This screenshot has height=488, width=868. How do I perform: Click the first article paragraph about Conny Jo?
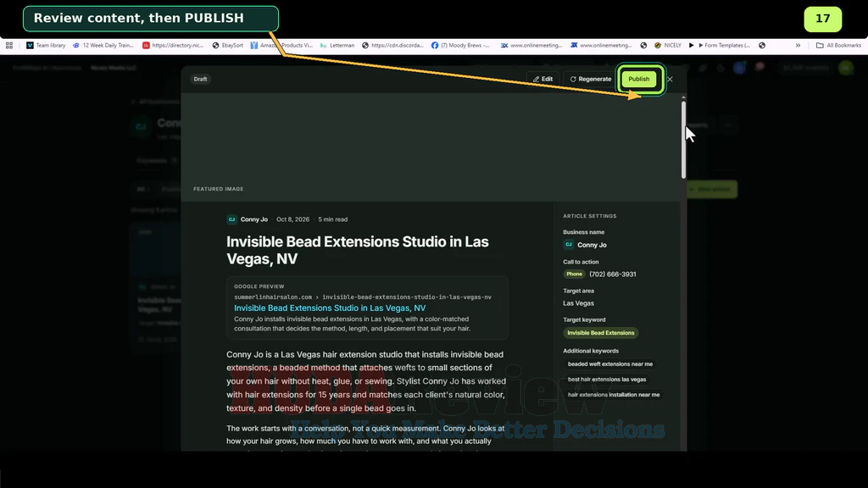pyautogui.click(x=366, y=381)
